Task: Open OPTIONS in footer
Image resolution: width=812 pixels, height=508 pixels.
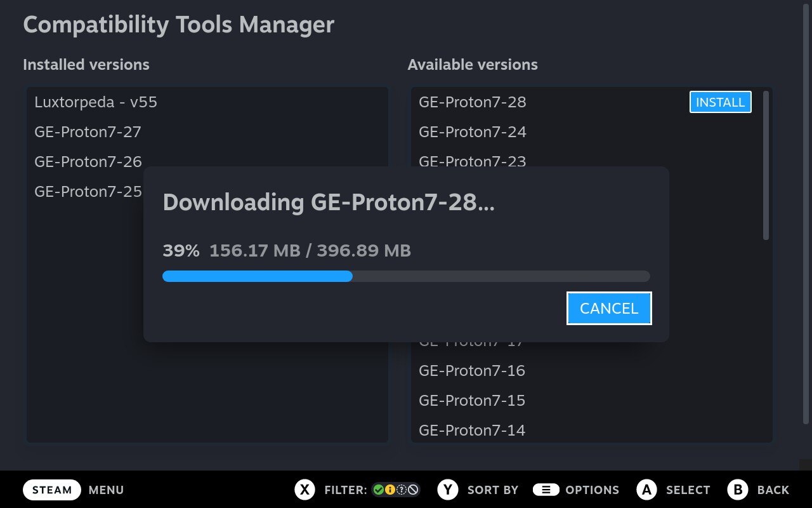Action: pos(593,490)
